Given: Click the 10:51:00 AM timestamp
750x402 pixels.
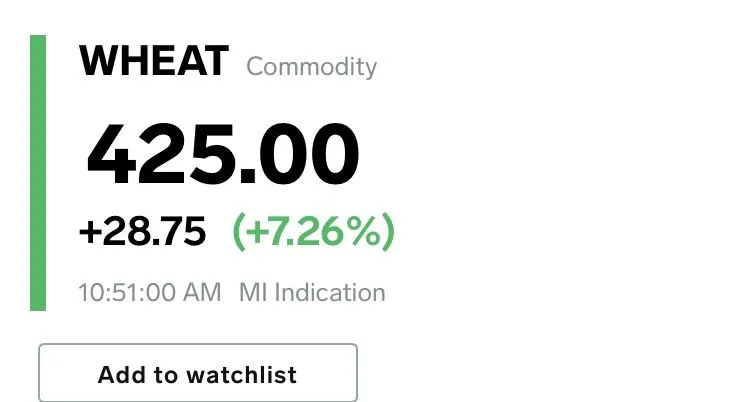Looking at the screenshot, I should 150,293.
